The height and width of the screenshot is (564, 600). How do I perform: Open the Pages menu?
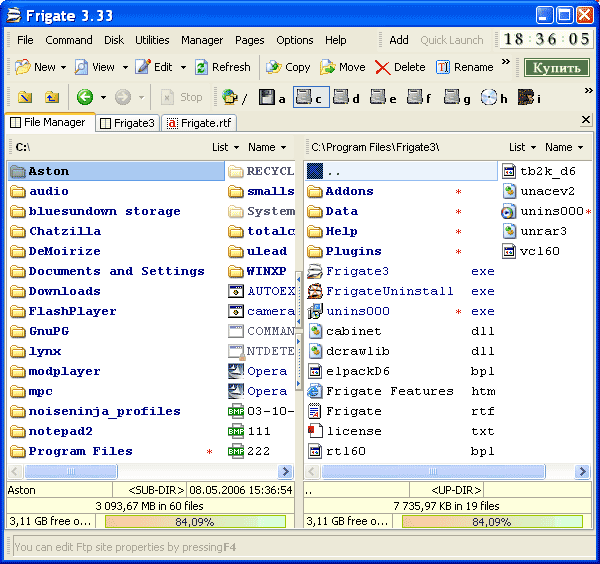click(x=249, y=40)
